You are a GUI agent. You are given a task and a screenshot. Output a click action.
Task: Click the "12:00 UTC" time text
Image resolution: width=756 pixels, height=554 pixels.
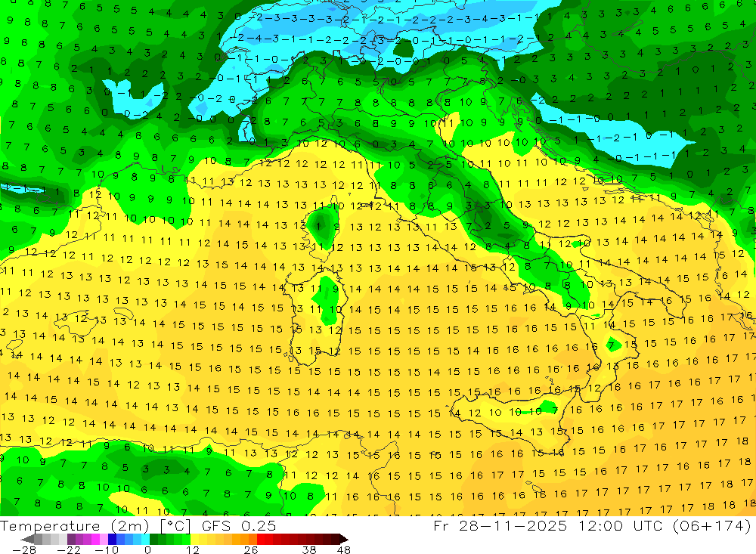tap(621, 525)
